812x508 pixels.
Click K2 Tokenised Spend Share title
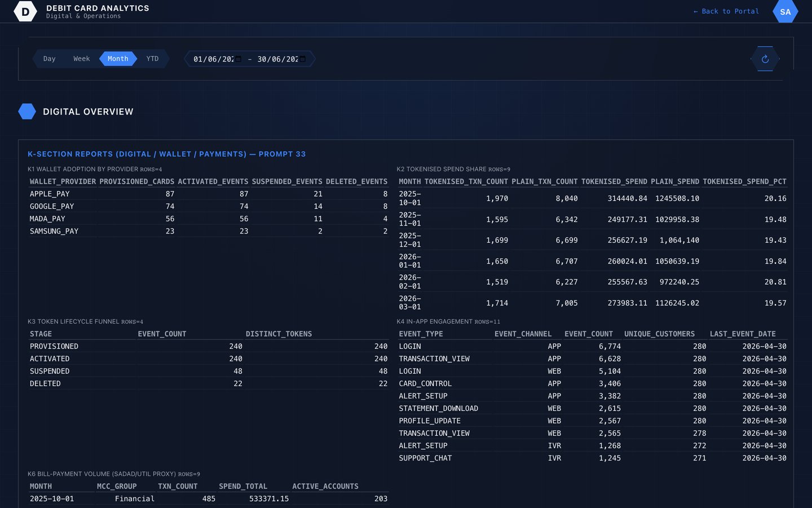pos(453,169)
